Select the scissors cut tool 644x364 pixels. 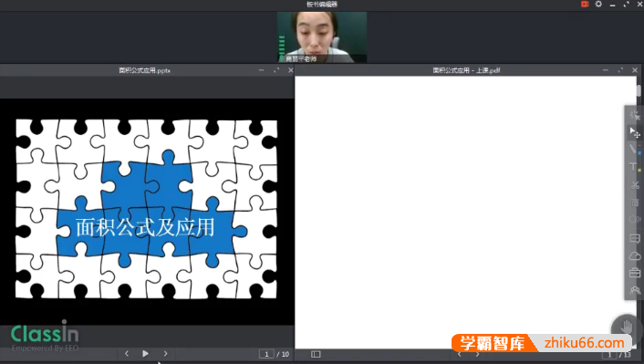635,185
